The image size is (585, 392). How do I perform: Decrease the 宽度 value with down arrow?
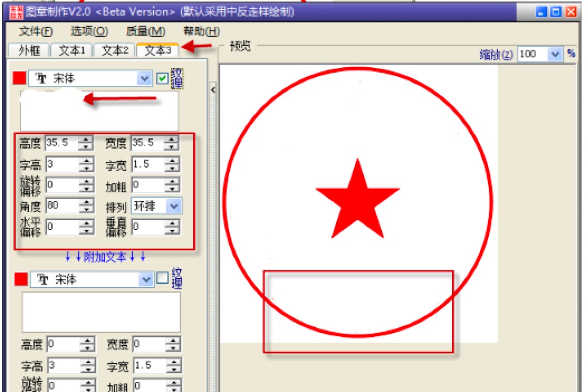[x=172, y=147]
